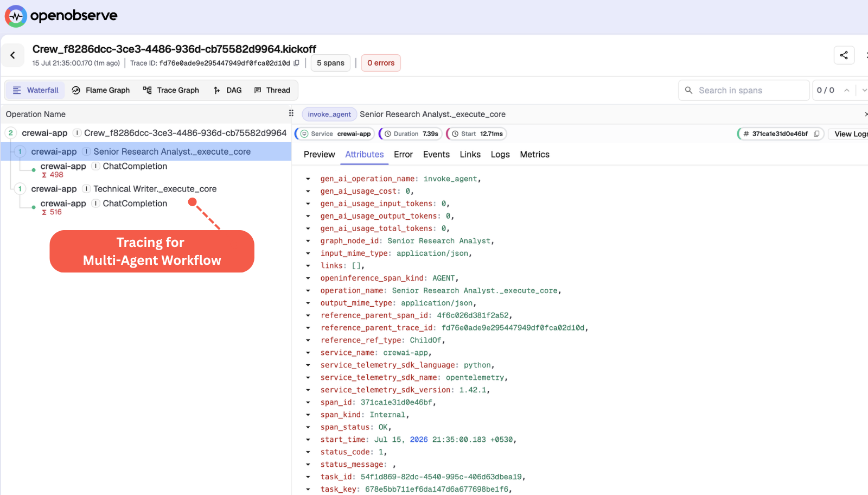Click the 0 errors badge
868x495 pixels.
tap(381, 63)
